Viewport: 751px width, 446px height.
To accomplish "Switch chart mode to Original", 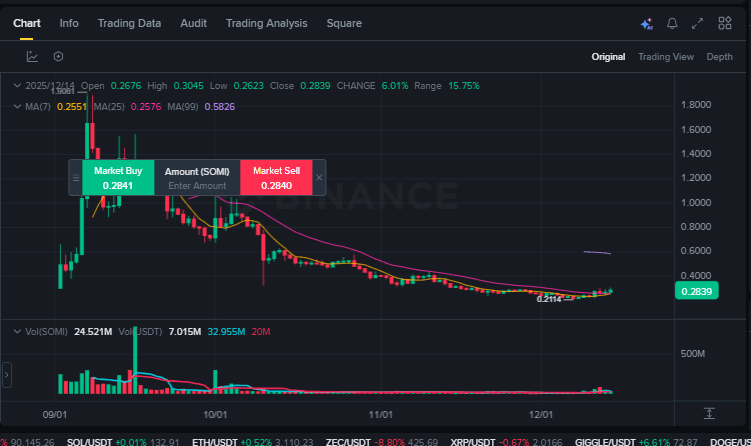I will tap(608, 57).
